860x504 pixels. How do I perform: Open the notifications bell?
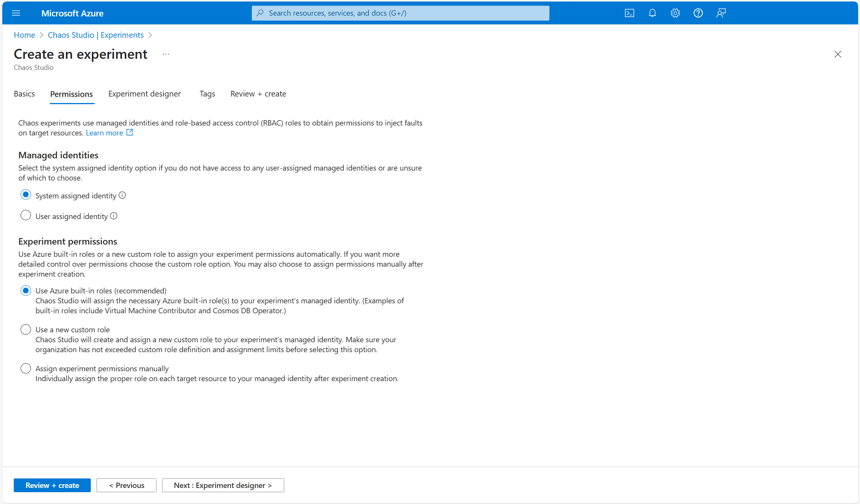pos(652,13)
